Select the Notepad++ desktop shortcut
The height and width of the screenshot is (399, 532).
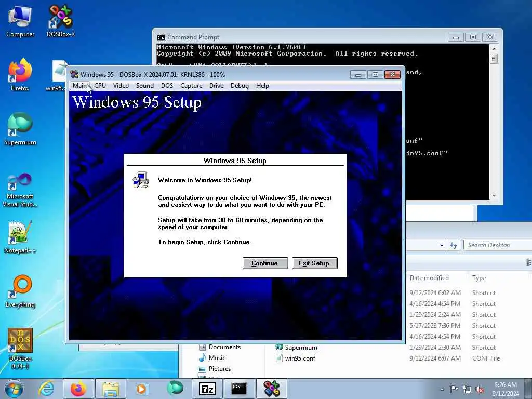(20, 237)
